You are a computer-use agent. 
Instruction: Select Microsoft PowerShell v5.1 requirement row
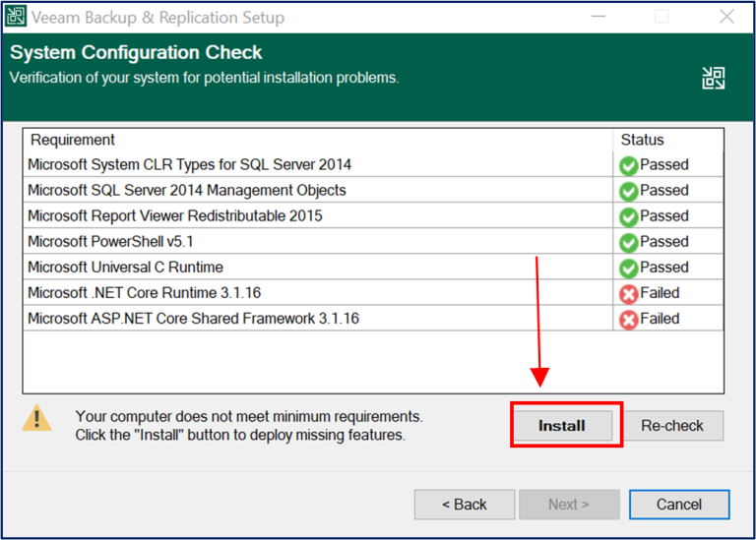point(110,242)
